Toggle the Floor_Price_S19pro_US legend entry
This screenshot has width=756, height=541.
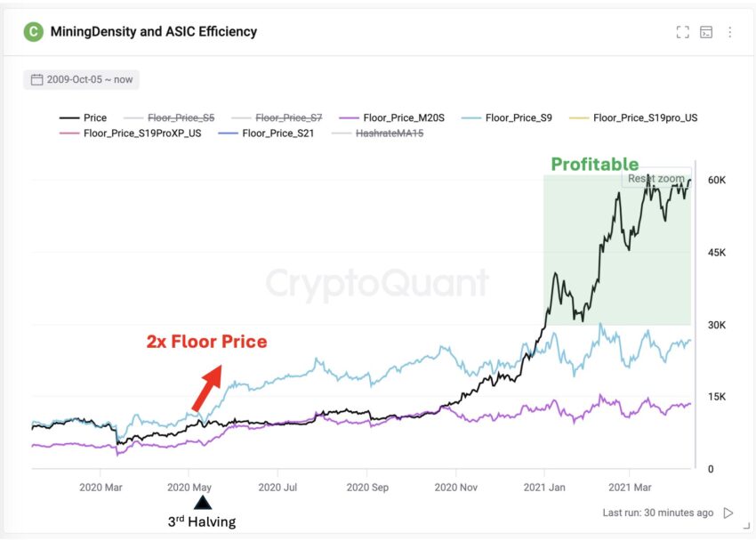(633, 117)
